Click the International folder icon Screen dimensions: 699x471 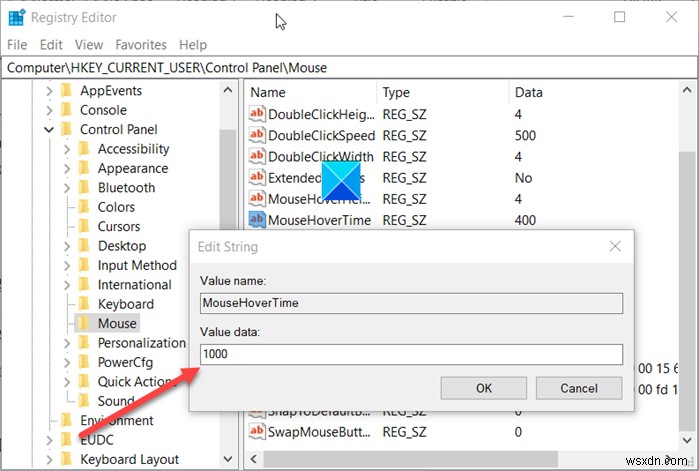point(84,284)
